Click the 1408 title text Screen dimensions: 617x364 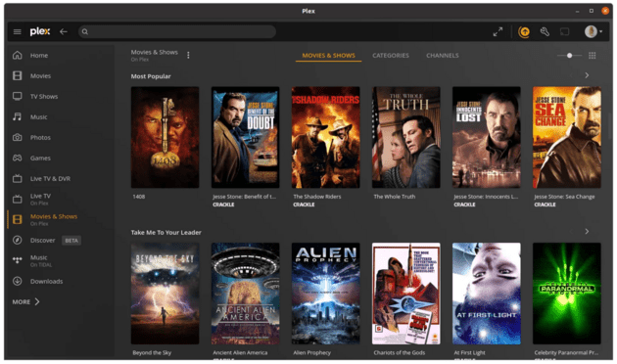click(x=139, y=197)
